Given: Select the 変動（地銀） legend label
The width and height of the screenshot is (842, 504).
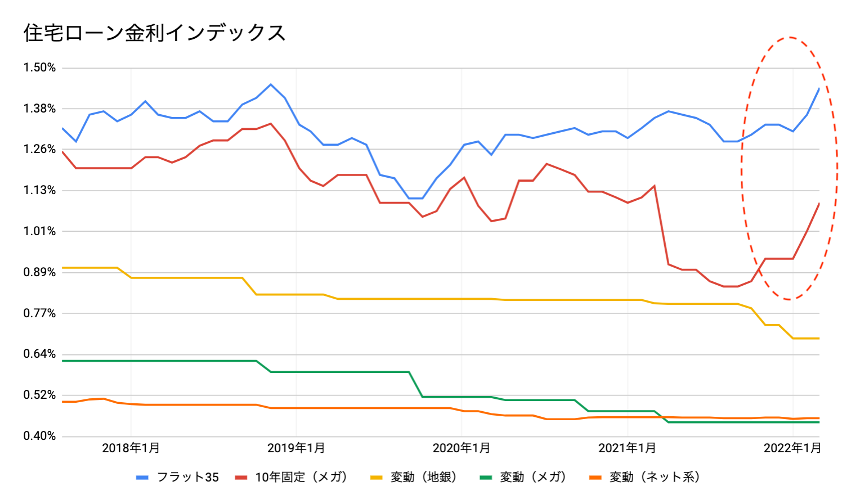Looking at the screenshot, I should (423, 478).
